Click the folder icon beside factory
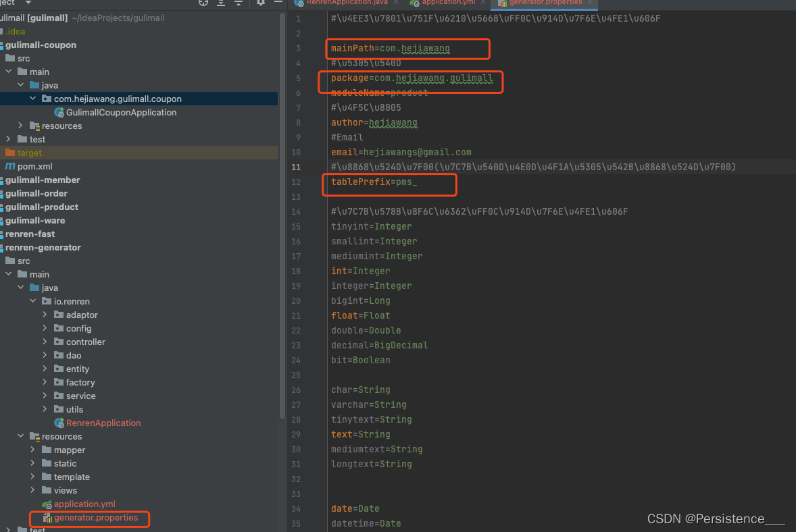The image size is (796, 532). coord(59,382)
